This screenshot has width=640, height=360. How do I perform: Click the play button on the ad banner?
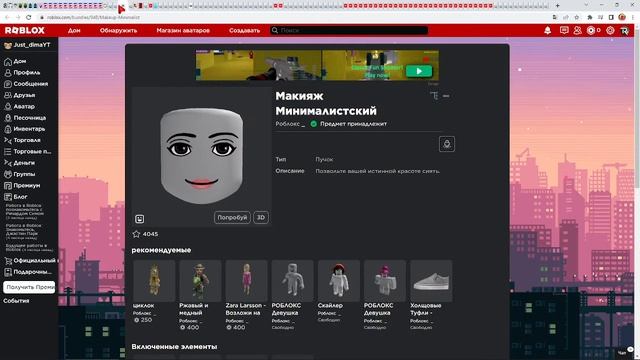pos(419,71)
